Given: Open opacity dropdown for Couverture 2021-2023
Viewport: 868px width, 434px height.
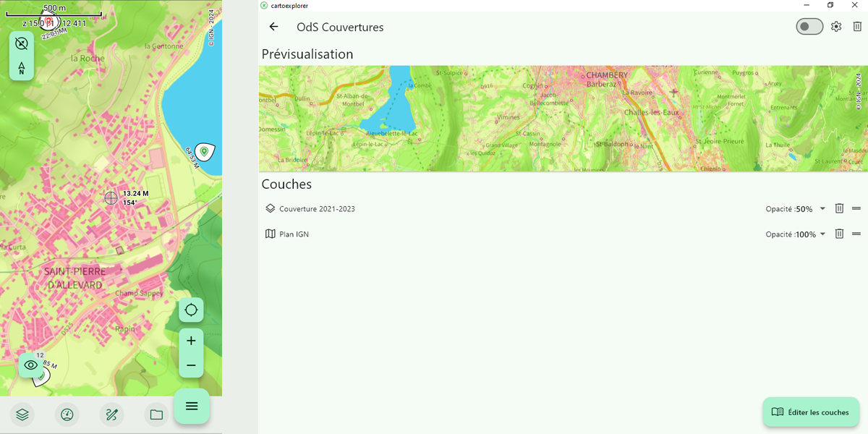Looking at the screenshot, I should coord(822,209).
